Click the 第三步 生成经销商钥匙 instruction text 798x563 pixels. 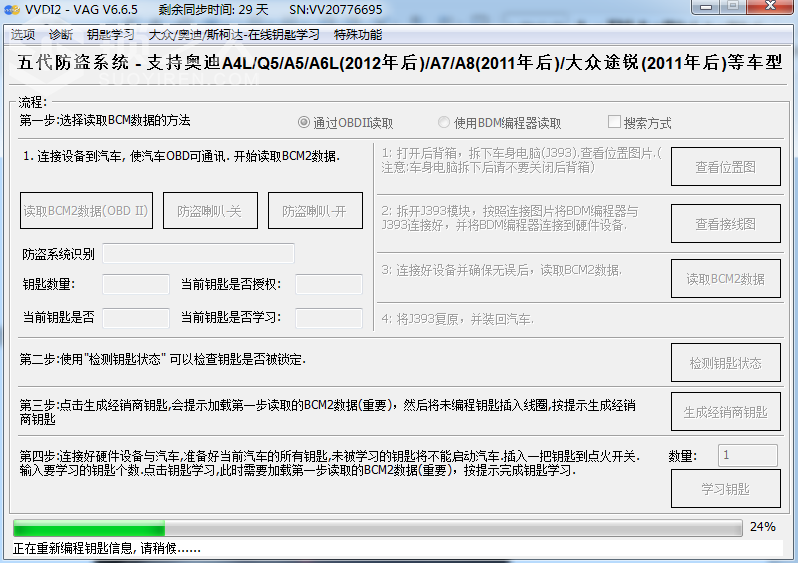[327, 412]
